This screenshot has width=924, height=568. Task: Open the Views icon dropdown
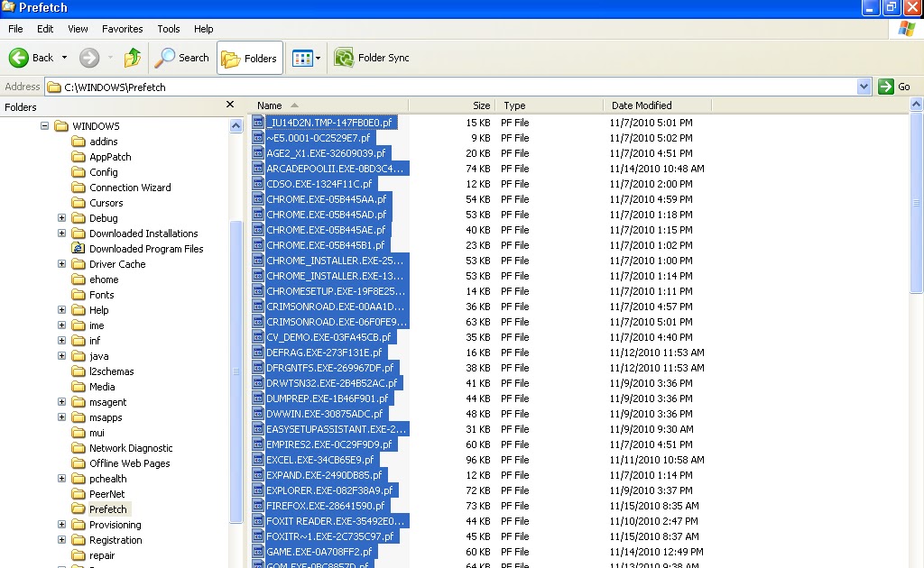[x=307, y=58]
